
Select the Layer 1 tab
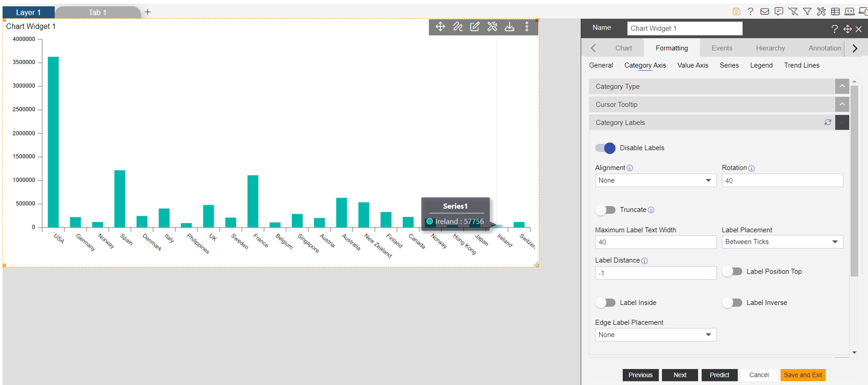pos(28,12)
